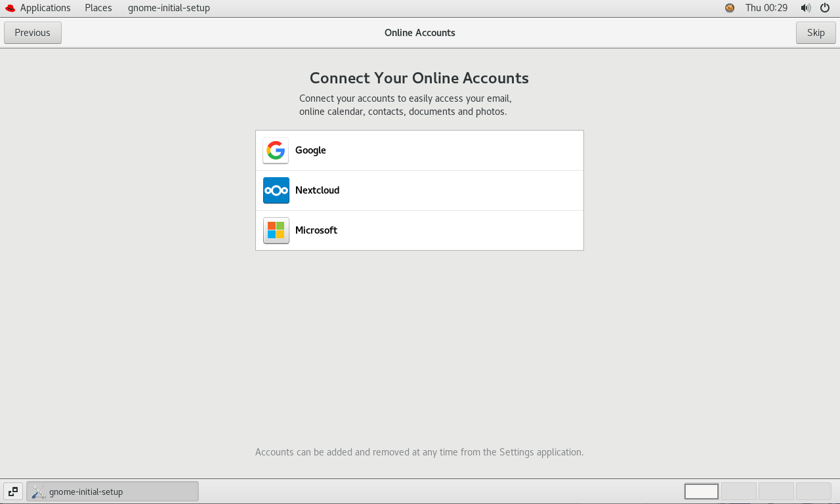This screenshot has width=840, height=504.
Task: Select the Microsoft account text label
Action: [316, 230]
